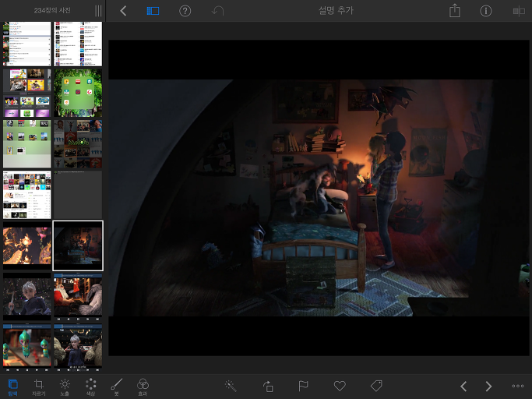Apply auto-enhance with the magic wand

231,386
